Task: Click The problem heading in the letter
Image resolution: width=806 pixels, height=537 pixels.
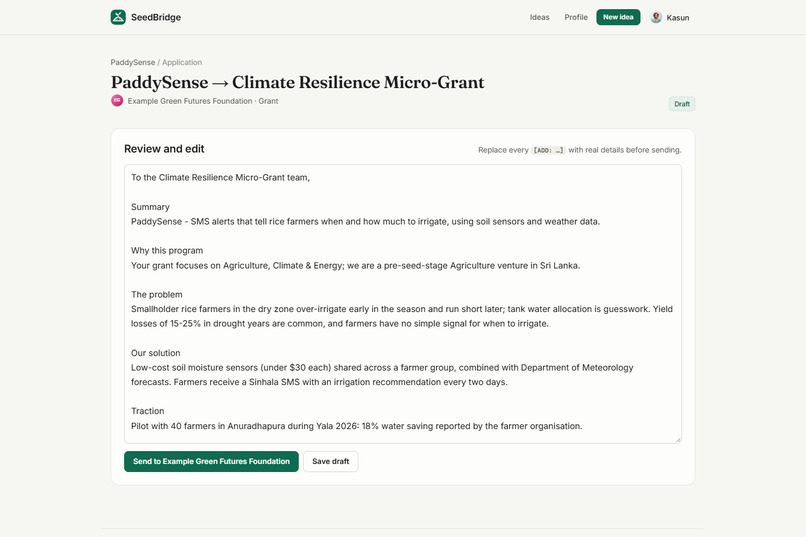Action: coord(157,294)
